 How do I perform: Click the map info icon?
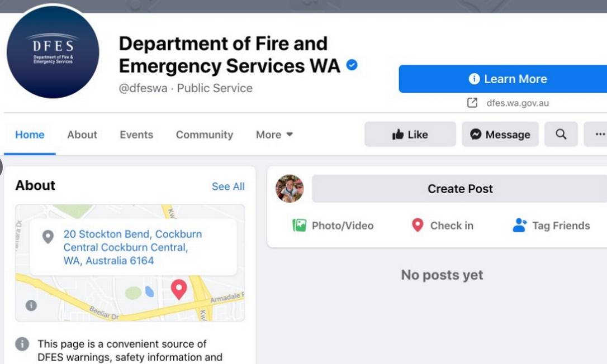pyautogui.click(x=31, y=305)
